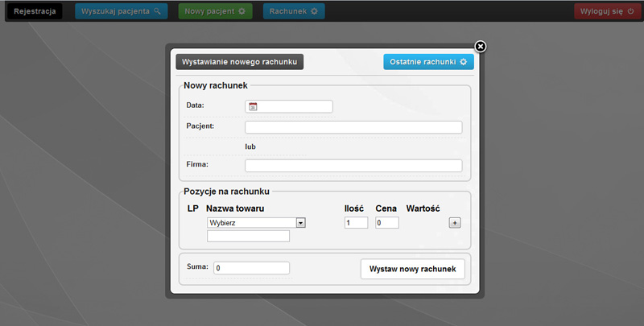Screen dimensions: 644x326
Task: Close the invoice dialog with X button
Action: pos(480,47)
